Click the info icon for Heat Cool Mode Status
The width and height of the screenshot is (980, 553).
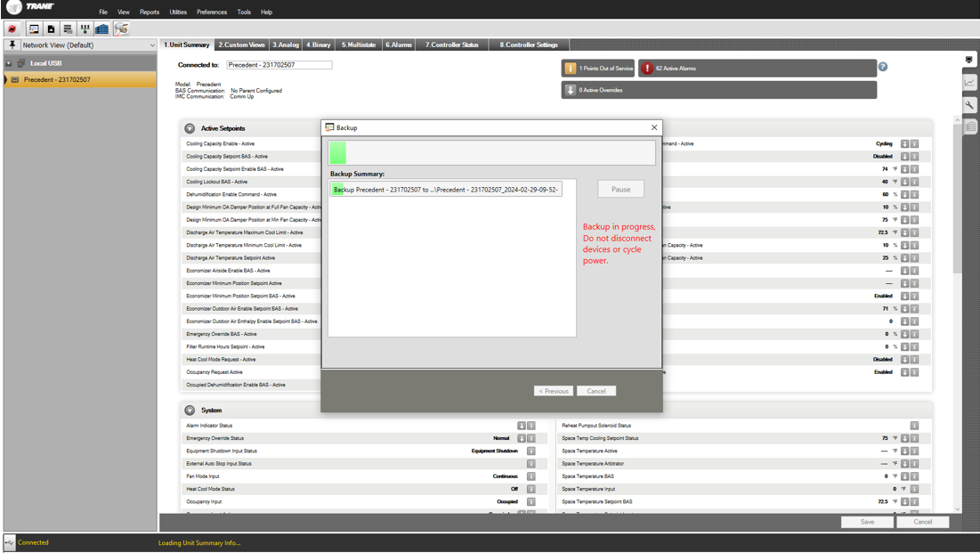531,489
